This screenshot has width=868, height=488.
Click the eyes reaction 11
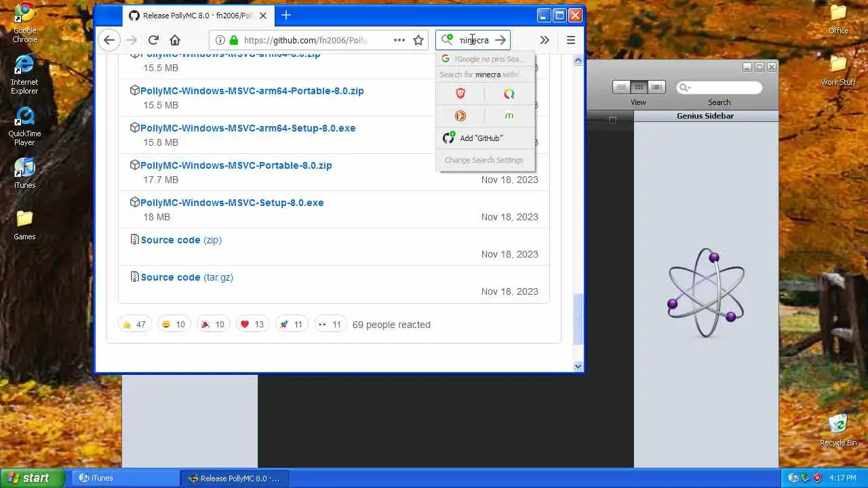[330, 325]
